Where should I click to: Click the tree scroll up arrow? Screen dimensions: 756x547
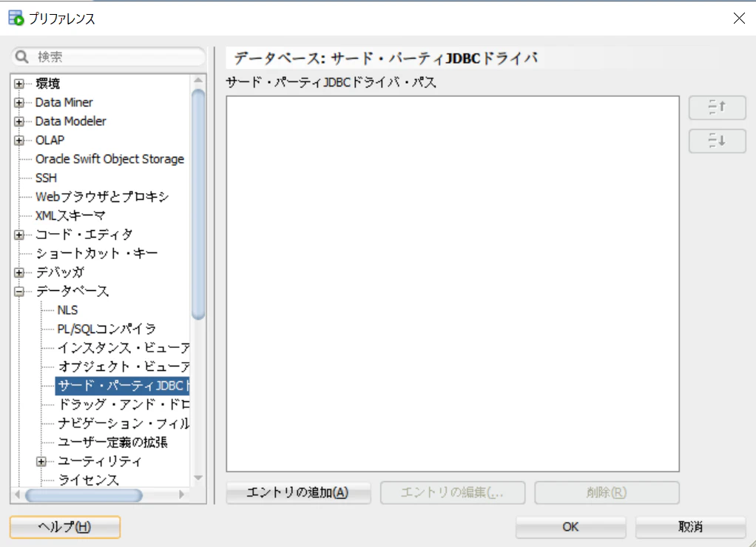tap(198, 80)
